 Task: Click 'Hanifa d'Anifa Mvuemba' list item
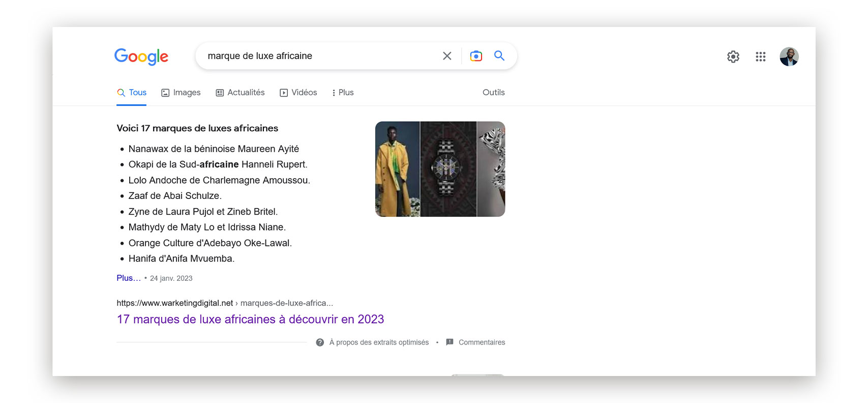[x=182, y=258]
